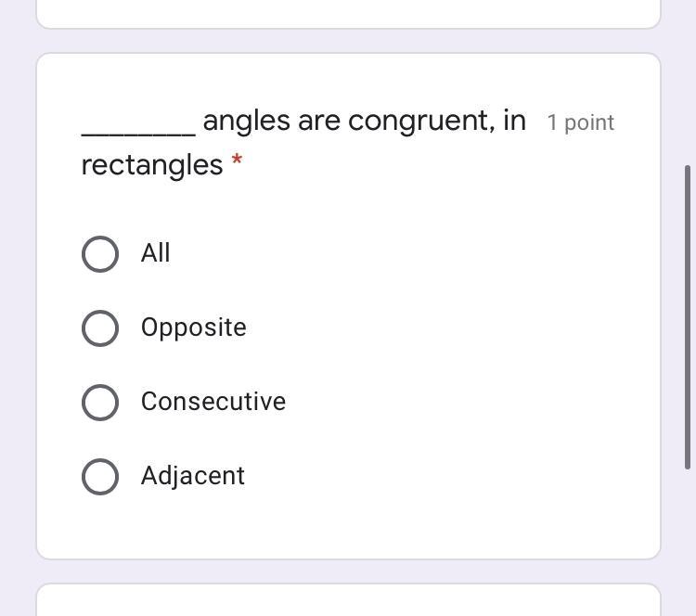Pick the "Adjacent" radio button circle
696x616 pixels.
pos(100,477)
